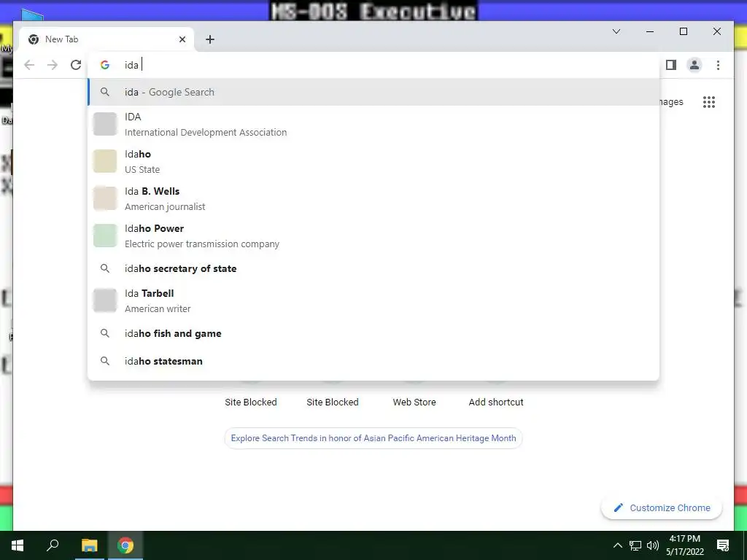Click the Add shortcut tile
The width and height of the screenshot is (747, 560).
(496, 402)
